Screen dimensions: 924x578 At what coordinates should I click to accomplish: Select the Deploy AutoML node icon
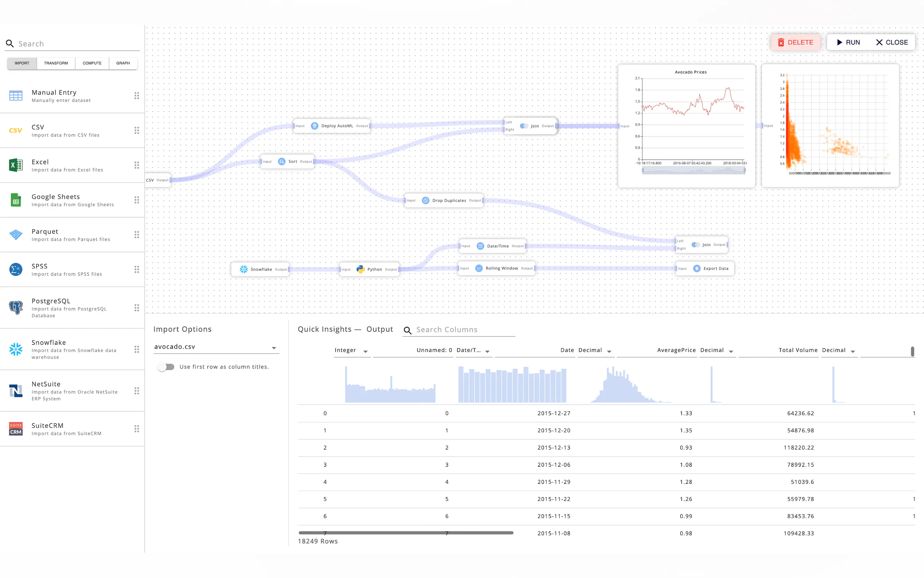[314, 126]
